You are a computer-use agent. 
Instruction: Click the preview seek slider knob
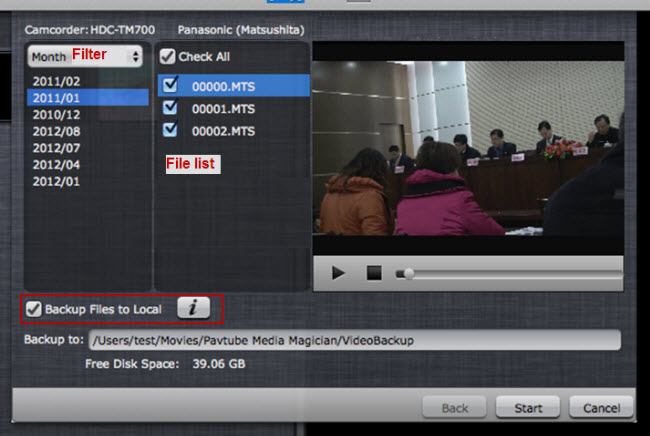[409, 274]
